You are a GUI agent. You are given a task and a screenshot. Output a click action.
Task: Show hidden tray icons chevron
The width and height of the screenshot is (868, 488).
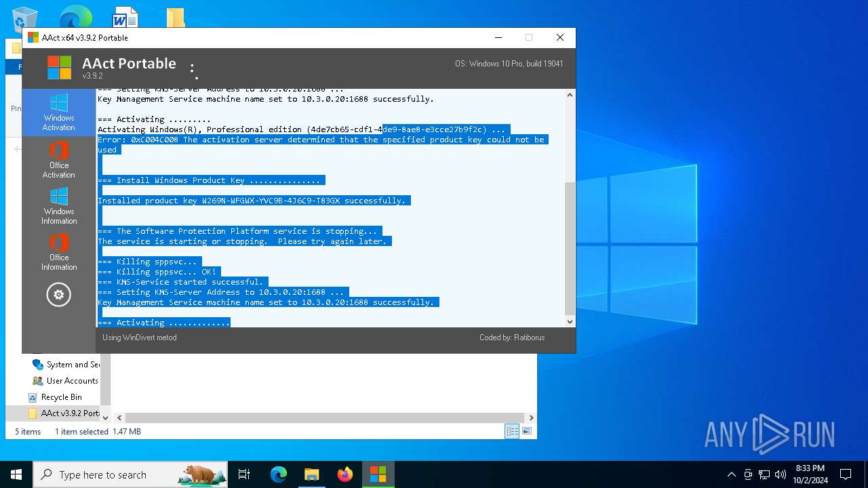tap(731, 474)
